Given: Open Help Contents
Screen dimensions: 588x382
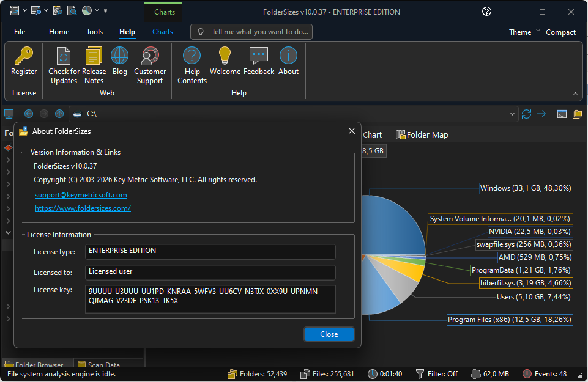Looking at the screenshot, I should [192, 65].
